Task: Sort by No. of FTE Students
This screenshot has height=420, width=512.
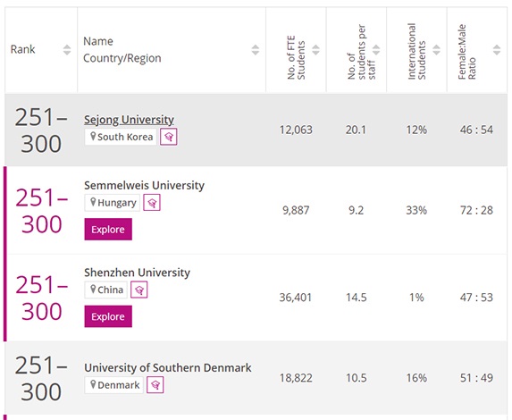Action: click(315, 50)
